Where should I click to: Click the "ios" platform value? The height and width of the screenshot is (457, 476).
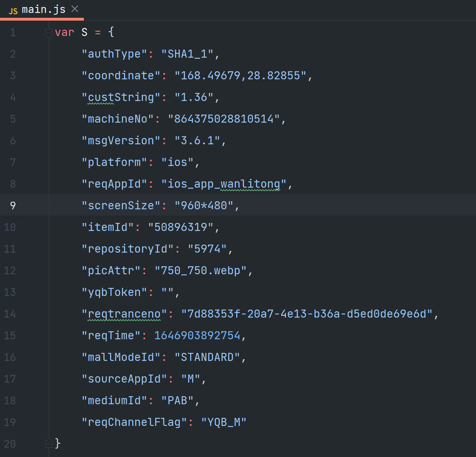click(177, 162)
